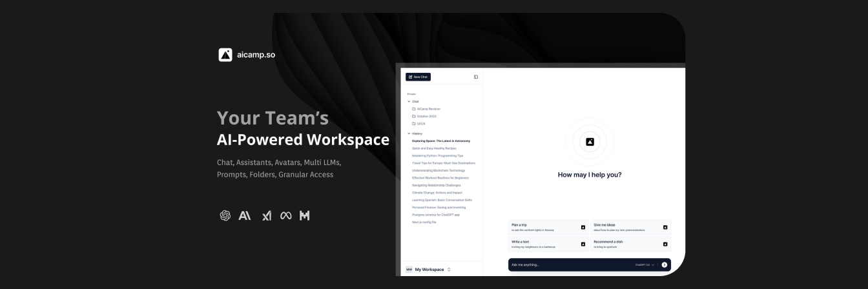Toggle the sidebar collapse icon

tap(476, 77)
